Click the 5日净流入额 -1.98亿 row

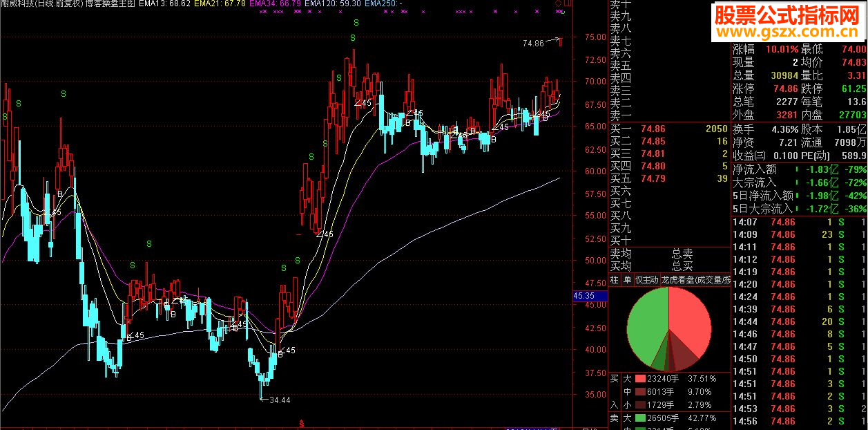[x=800, y=196]
